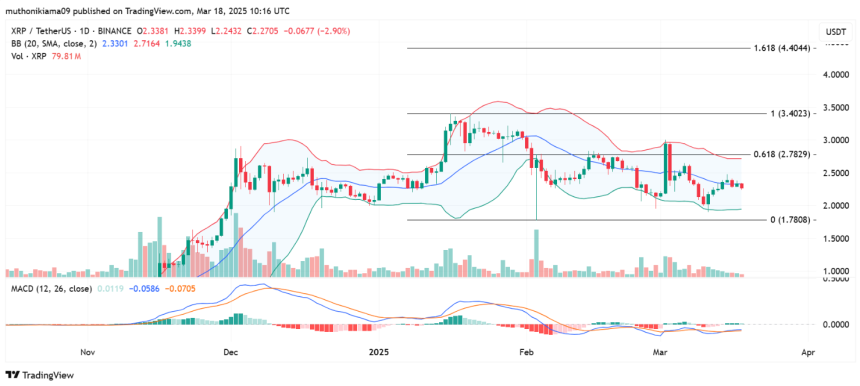Click the large green early-March candle

(x=665, y=168)
